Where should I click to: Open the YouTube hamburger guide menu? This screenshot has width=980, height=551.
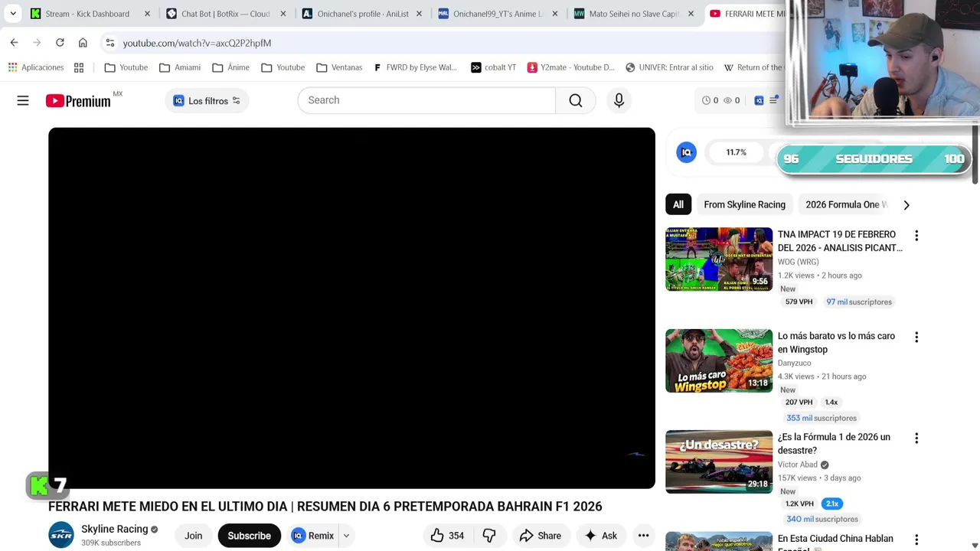23,100
